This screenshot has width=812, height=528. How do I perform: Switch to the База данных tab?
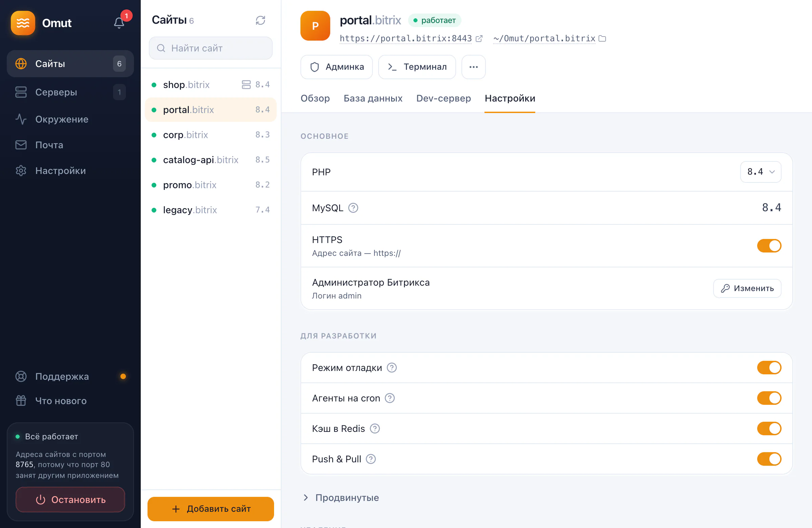coord(373,98)
